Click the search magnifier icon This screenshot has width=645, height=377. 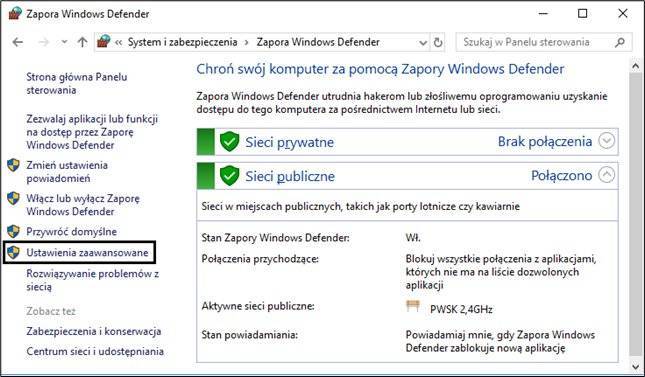click(x=620, y=42)
